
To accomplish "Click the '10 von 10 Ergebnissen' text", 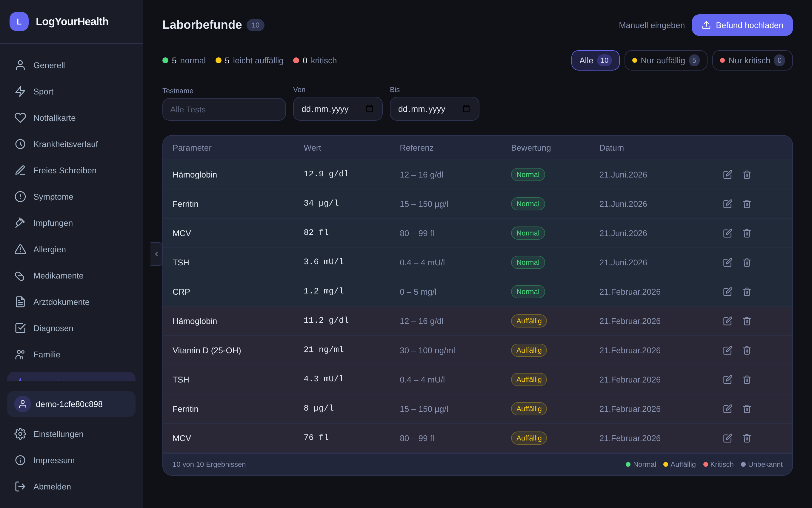I will (x=209, y=464).
